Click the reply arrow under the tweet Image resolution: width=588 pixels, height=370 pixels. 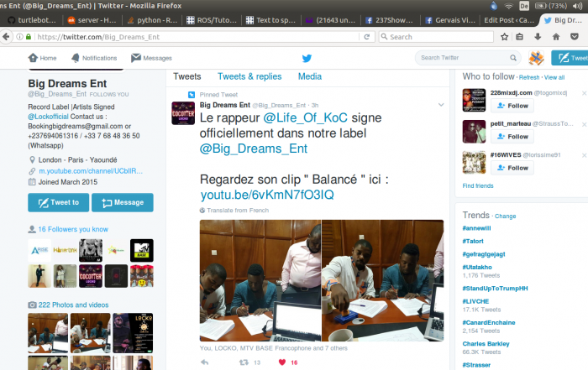(204, 362)
